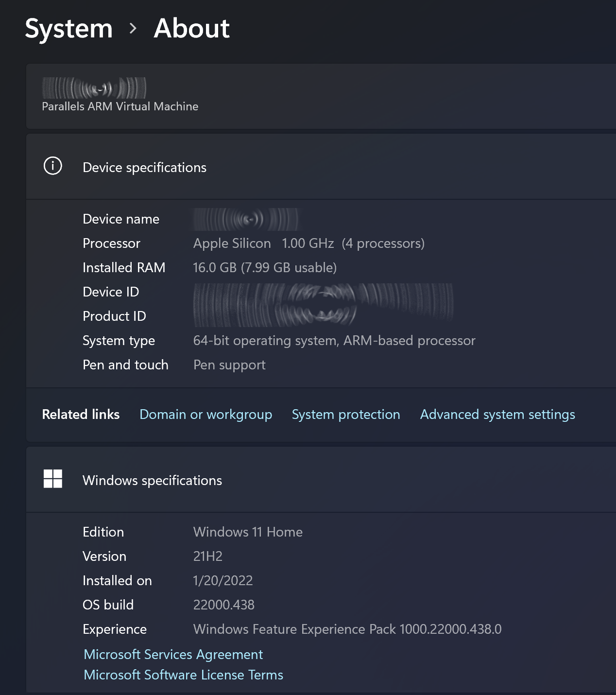Select the Apple Silicon 1.00 GHz processor value

[x=309, y=243]
